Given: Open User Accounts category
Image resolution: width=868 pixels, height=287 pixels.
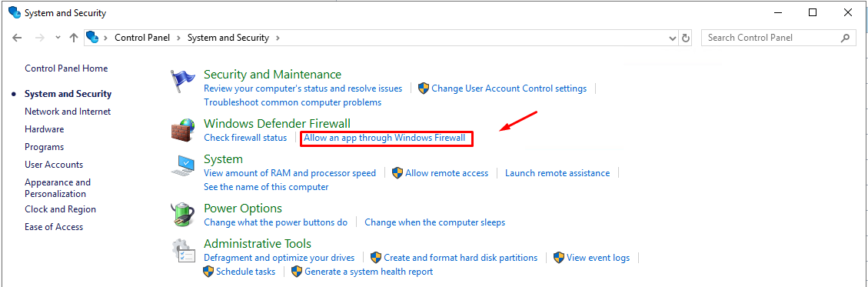Looking at the screenshot, I should coord(54,165).
